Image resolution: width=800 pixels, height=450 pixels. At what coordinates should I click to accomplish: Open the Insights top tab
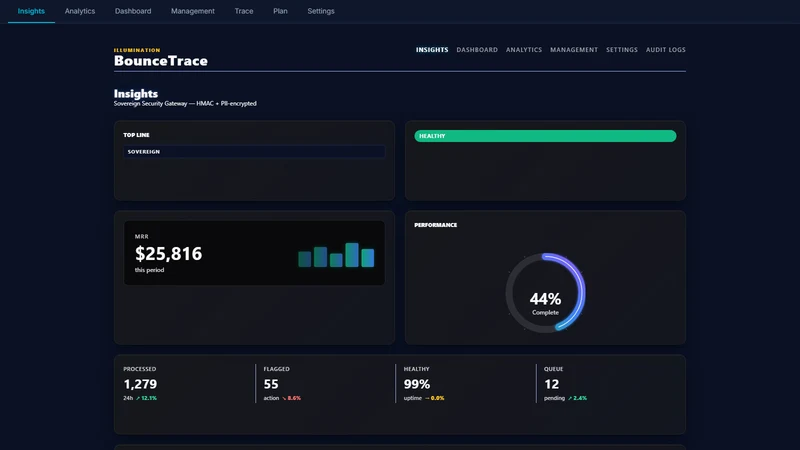coord(31,11)
